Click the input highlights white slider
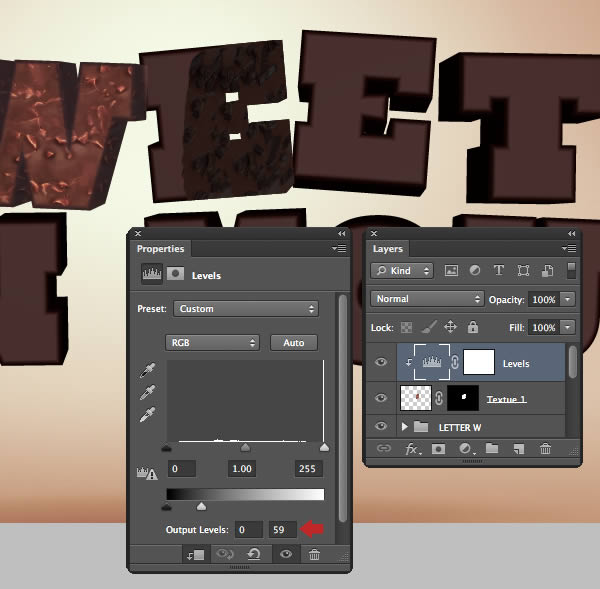Screen dimensions: 600x589 tap(324, 447)
